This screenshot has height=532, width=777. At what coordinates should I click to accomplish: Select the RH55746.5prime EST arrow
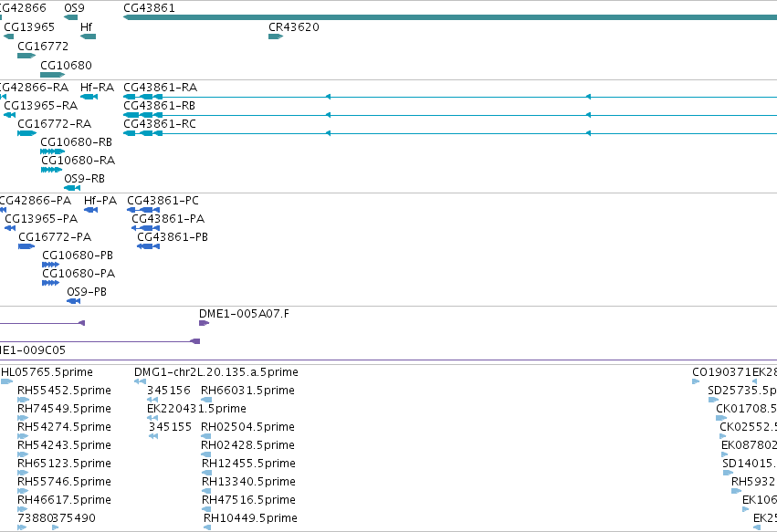23,491
